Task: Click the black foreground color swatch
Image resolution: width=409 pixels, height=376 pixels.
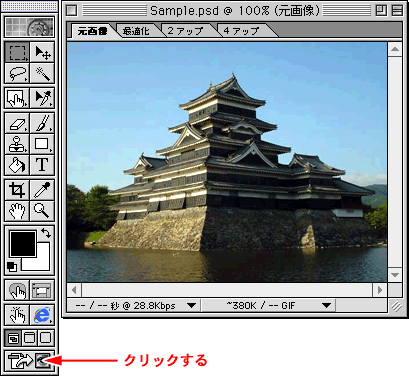Action: coord(23,244)
